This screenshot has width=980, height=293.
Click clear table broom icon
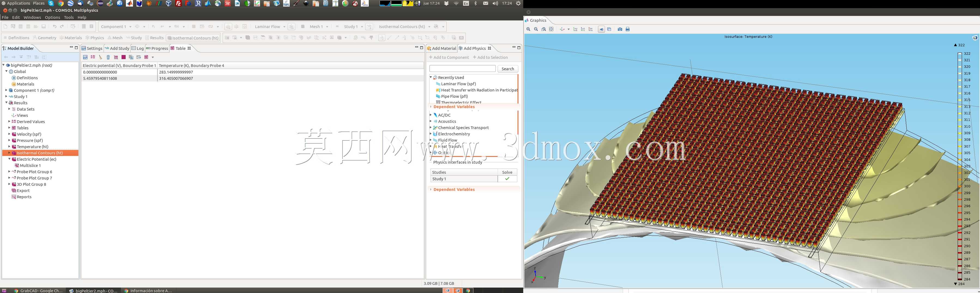point(101,57)
